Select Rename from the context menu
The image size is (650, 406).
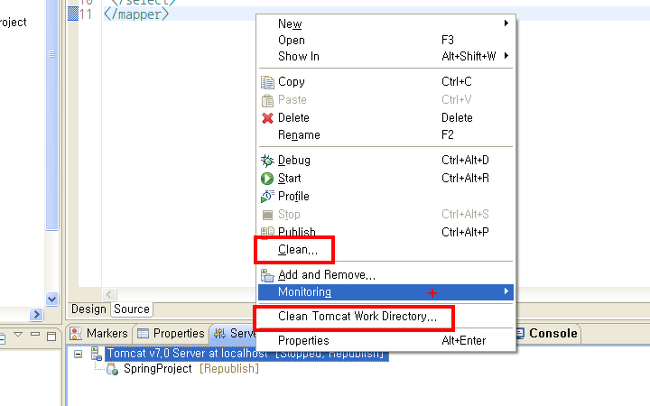point(386,135)
